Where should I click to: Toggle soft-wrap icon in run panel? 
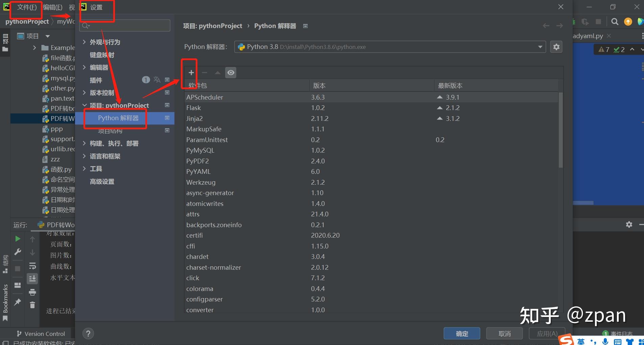(x=32, y=266)
